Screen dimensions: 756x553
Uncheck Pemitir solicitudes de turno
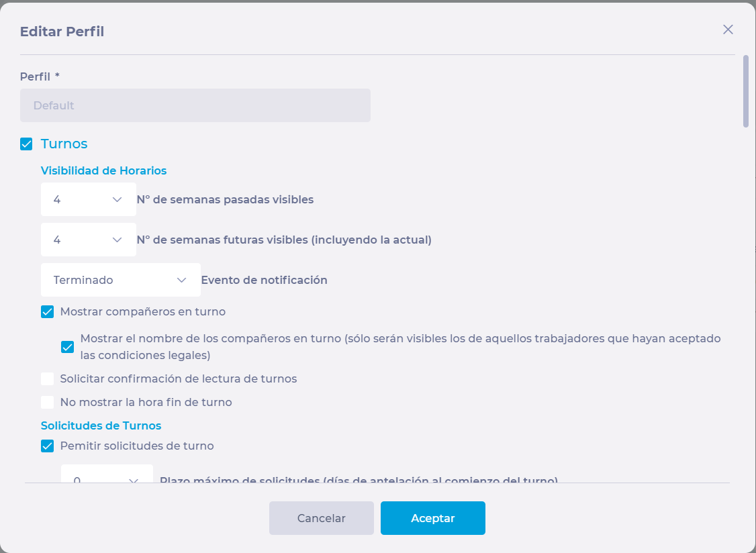[47, 446]
